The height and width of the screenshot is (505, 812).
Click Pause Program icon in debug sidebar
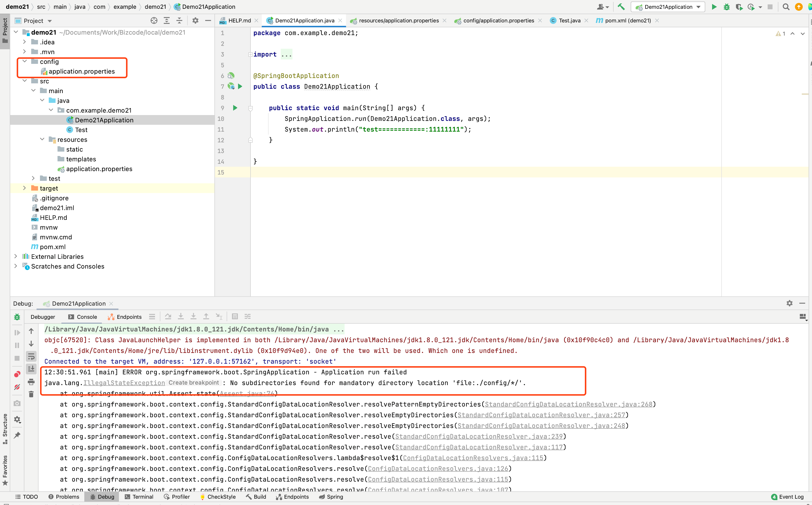point(17,345)
